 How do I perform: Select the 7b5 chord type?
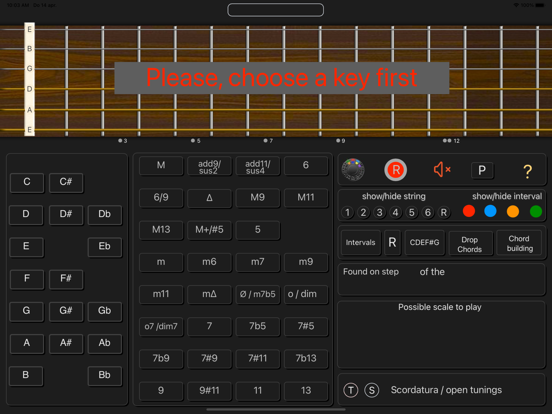(x=258, y=327)
